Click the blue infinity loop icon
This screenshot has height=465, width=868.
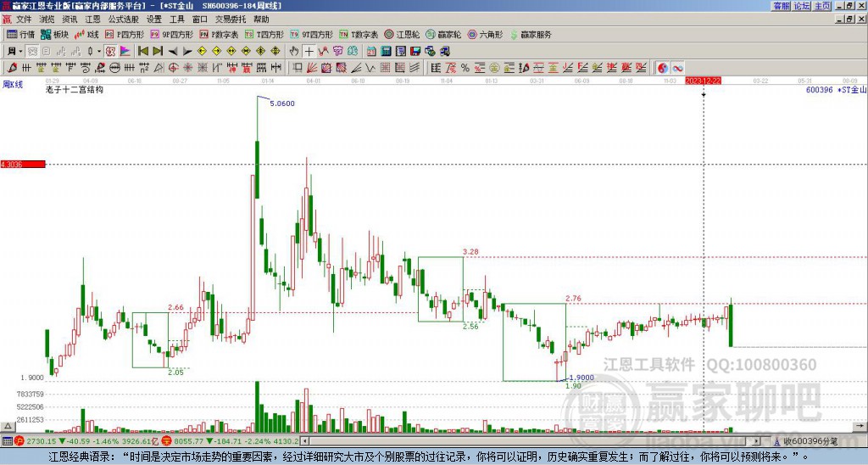(x=677, y=68)
